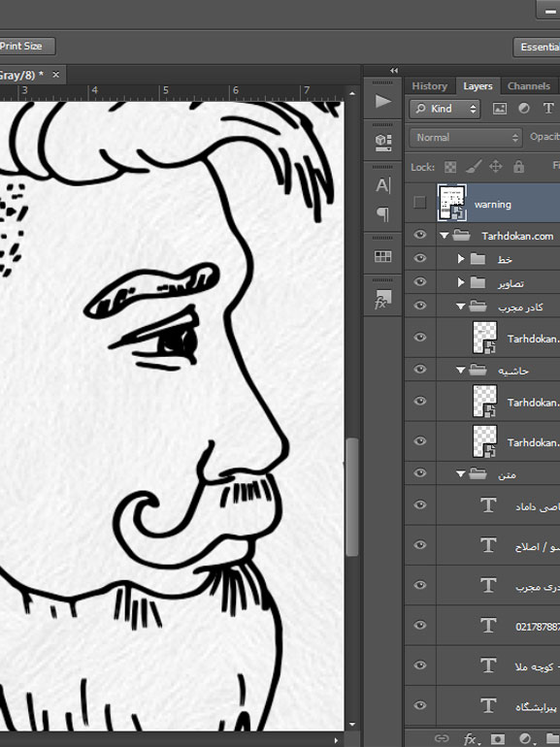Select the Tarhdokan layer thumbnail under کادر مجرب

(484, 338)
